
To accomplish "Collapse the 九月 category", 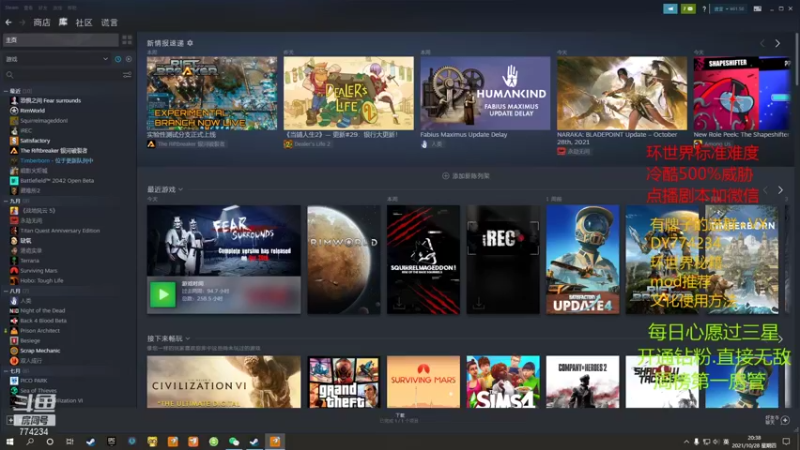I will [x=6, y=201].
